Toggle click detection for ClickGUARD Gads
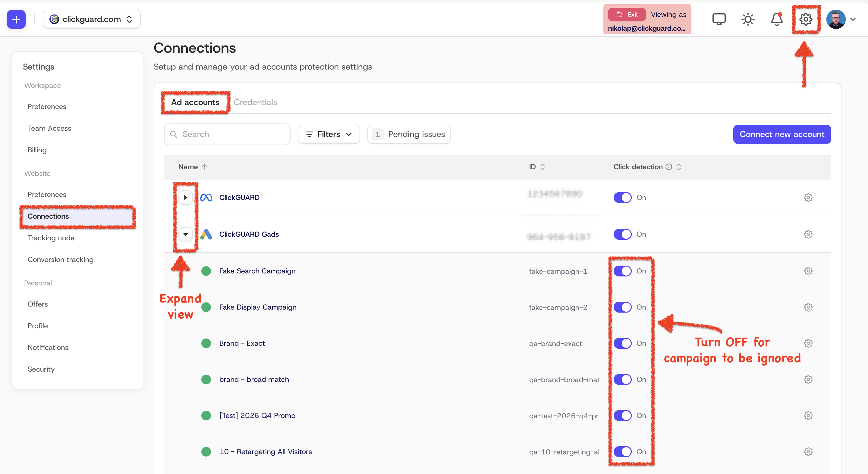 click(x=622, y=234)
